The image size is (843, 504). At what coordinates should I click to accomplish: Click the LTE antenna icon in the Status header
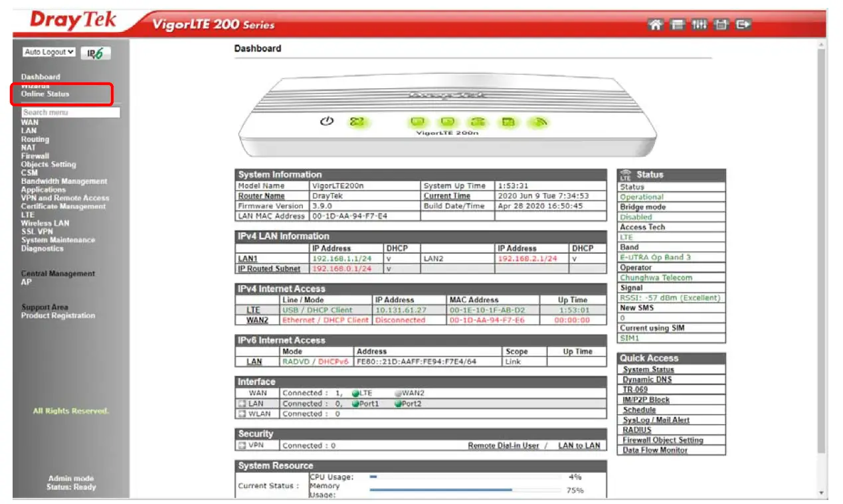coord(625,175)
